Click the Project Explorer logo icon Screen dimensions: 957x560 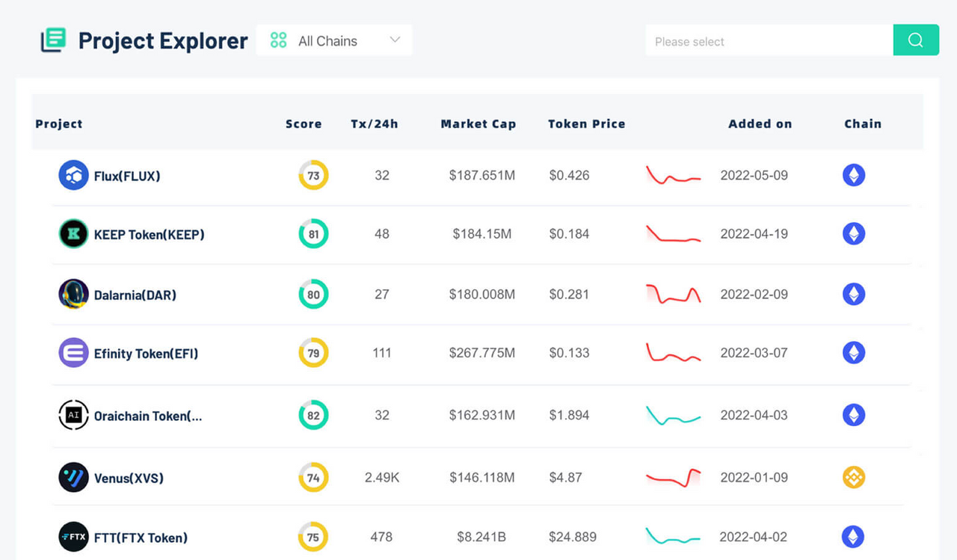[53, 40]
